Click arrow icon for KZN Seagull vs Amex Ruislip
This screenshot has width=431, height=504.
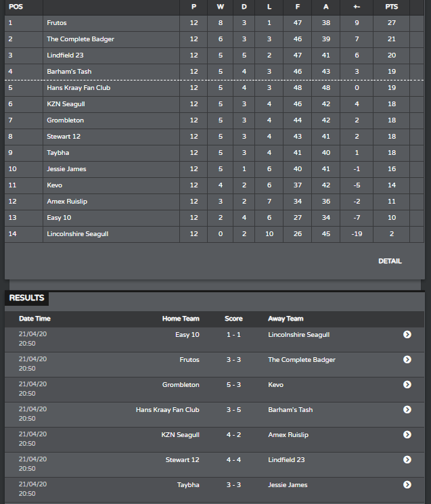407,435
